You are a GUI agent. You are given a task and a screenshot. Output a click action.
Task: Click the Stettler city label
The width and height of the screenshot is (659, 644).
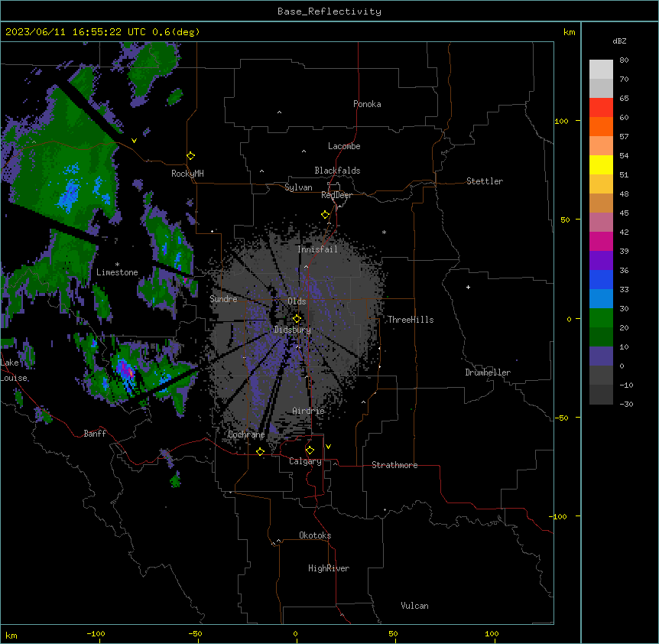[485, 181]
